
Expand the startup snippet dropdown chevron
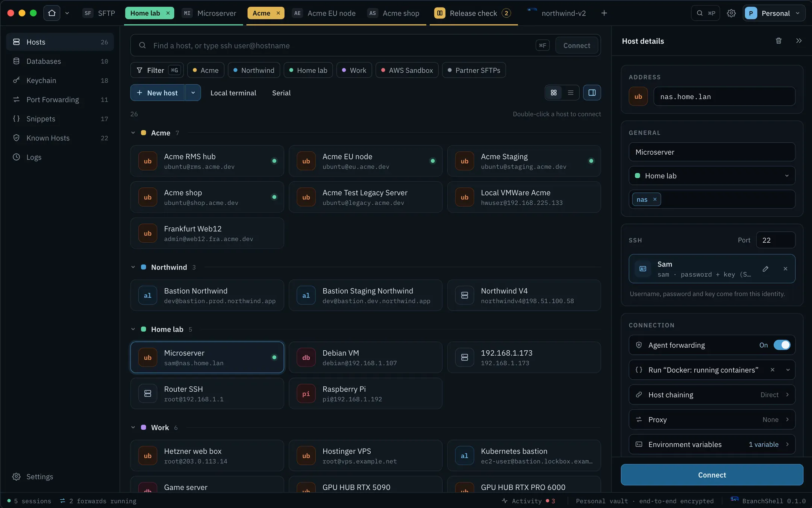[788, 370]
